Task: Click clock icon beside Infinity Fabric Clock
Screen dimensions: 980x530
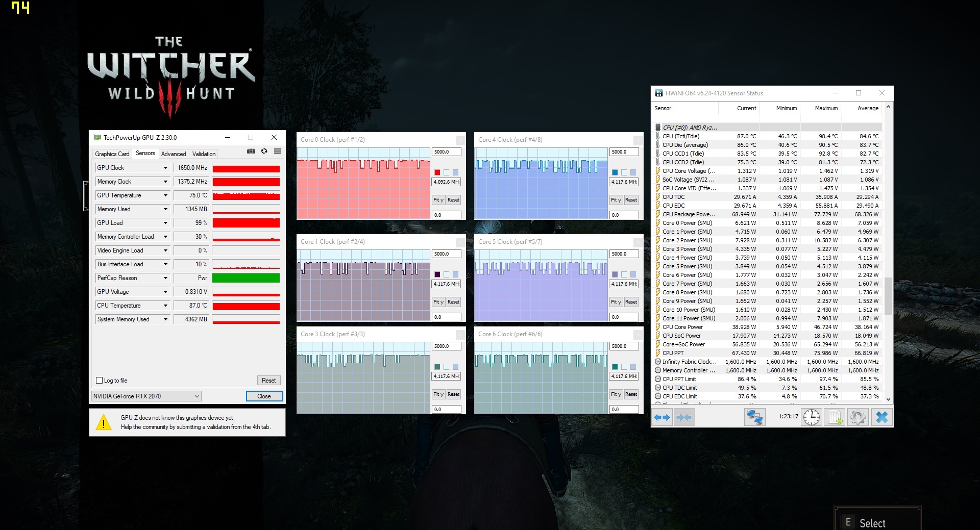Action: tap(657, 362)
